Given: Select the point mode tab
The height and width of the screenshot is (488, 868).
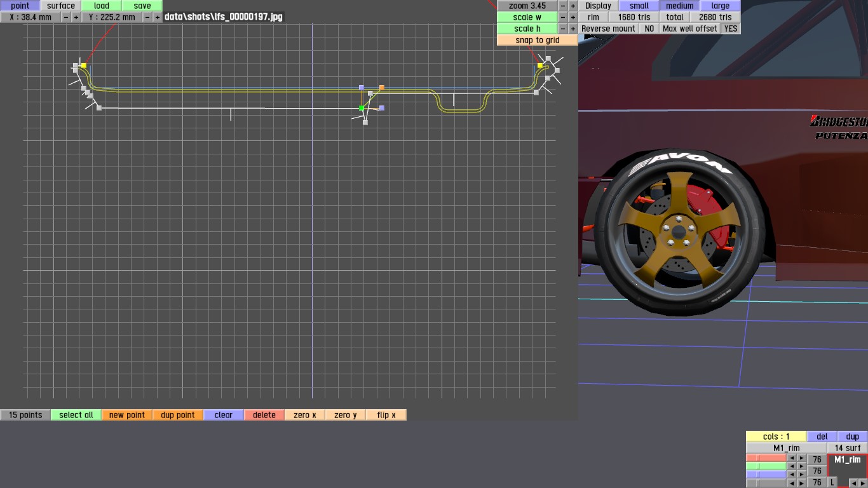Looking at the screenshot, I should pyautogui.click(x=20, y=6).
